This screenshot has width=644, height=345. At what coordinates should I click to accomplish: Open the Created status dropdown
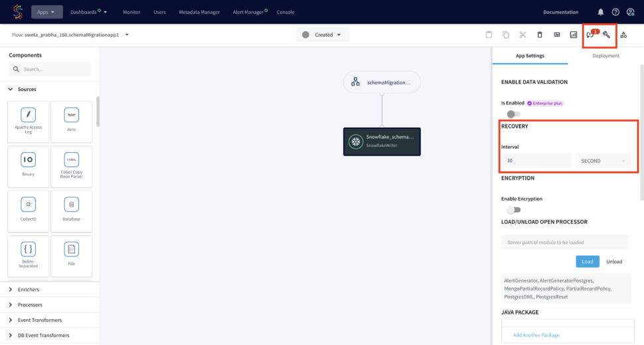[x=323, y=35]
